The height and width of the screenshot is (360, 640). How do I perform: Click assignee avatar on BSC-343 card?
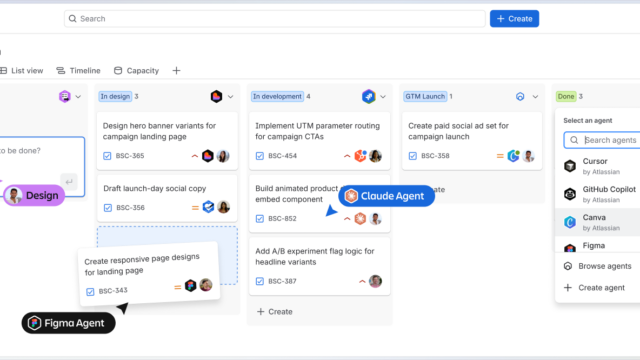[x=206, y=284]
